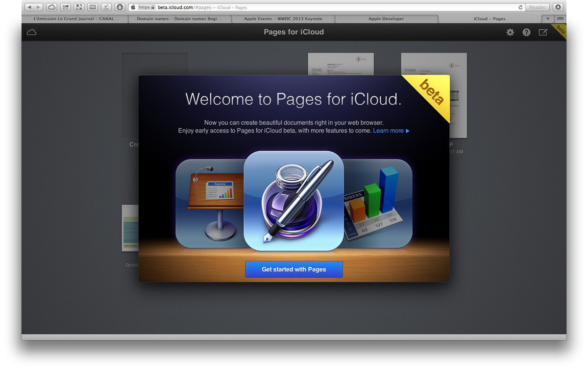Click the Share button in Safari toolbar
Screen dimensions: 588x370
click(65, 7)
